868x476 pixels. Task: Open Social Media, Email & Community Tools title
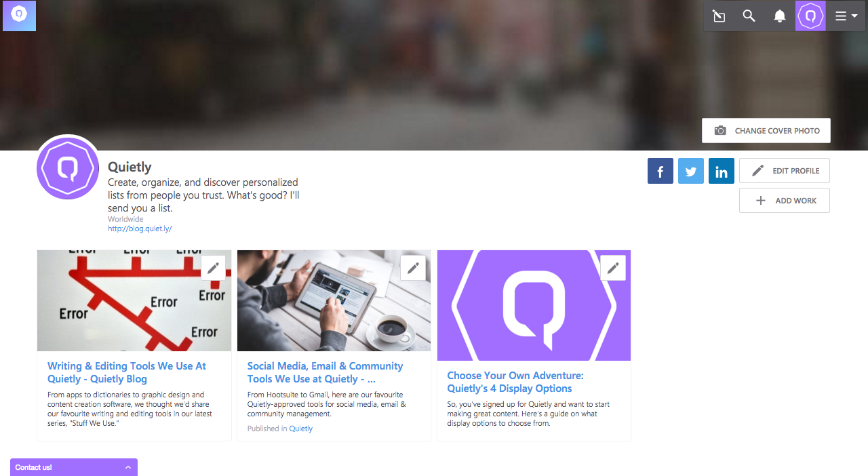(325, 372)
